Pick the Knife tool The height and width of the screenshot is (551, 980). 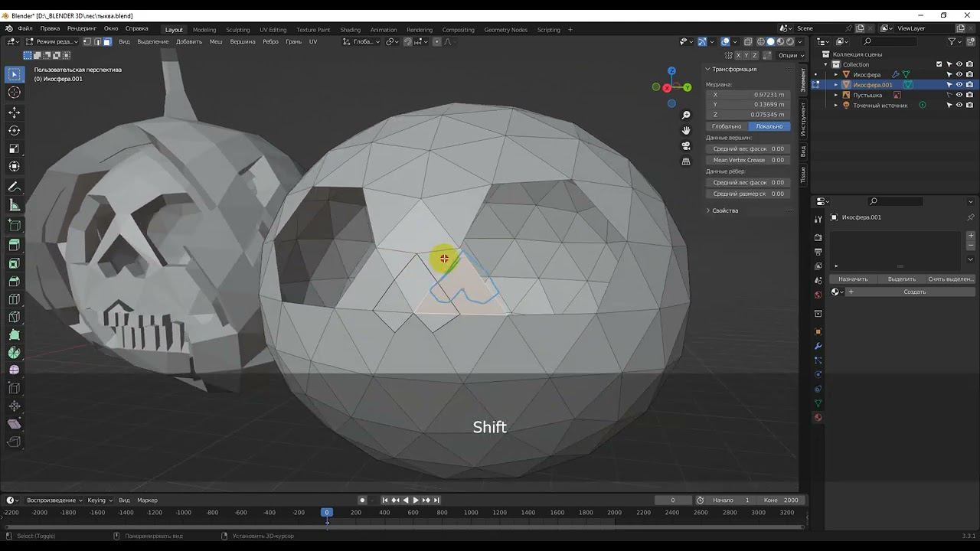(15, 317)
